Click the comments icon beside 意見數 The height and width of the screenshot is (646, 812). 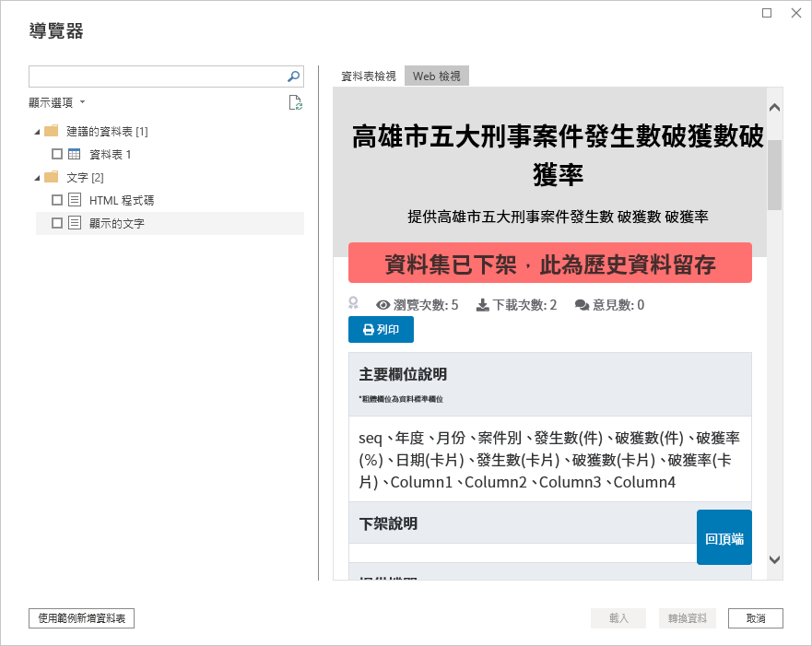(x=582, y=305)
